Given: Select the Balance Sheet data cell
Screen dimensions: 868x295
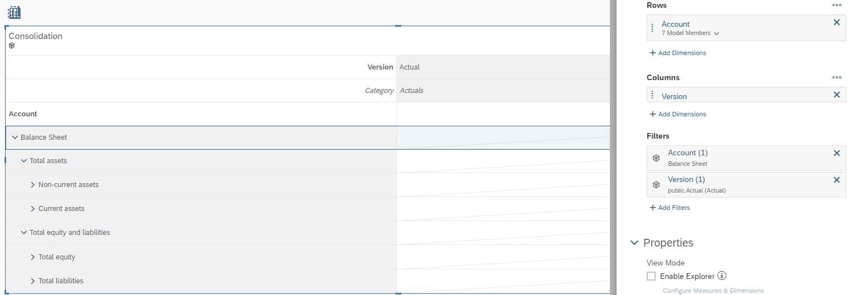Looking at the screenshot, I should 503,137.
